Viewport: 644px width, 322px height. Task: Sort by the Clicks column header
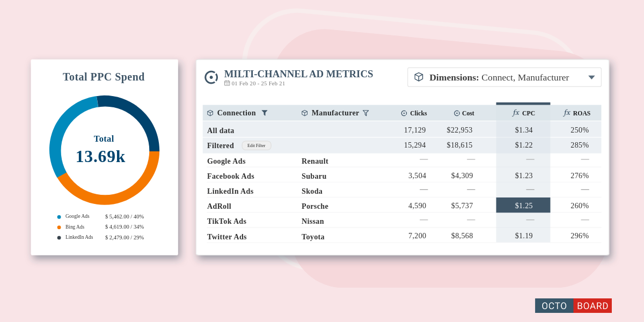tap(419, 113)
